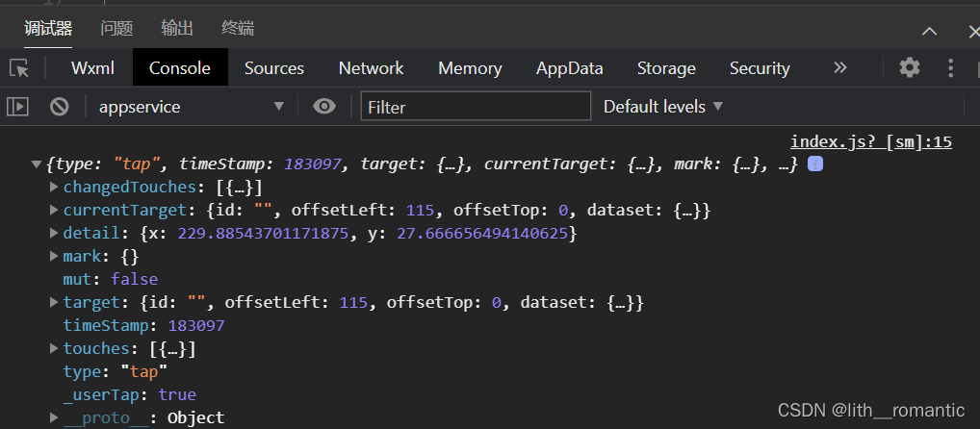
Task: Expand the detail property
Action: coord(54,234)
